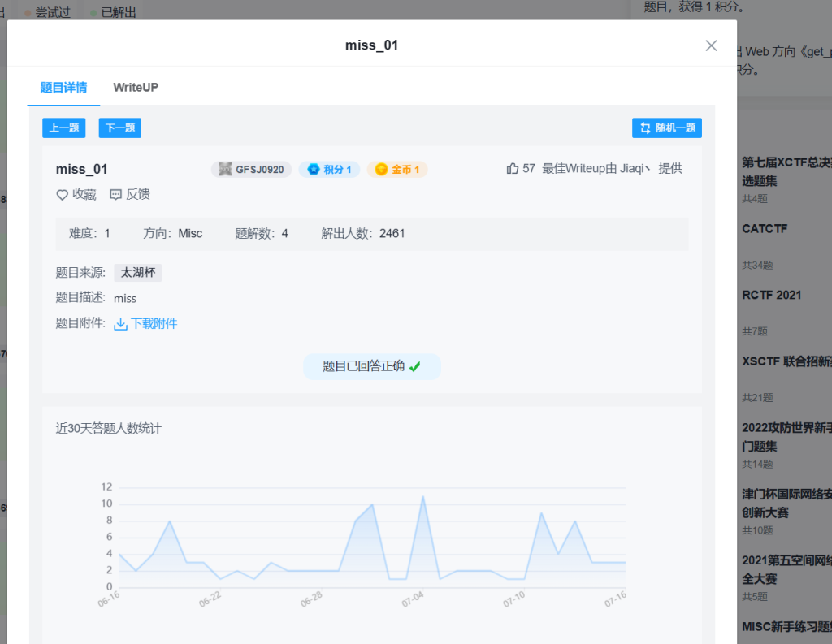The width and height of the screenshot is (832, 644).
Task: Open the RCTF 2021 collection
Action: [x=771, y=295]
